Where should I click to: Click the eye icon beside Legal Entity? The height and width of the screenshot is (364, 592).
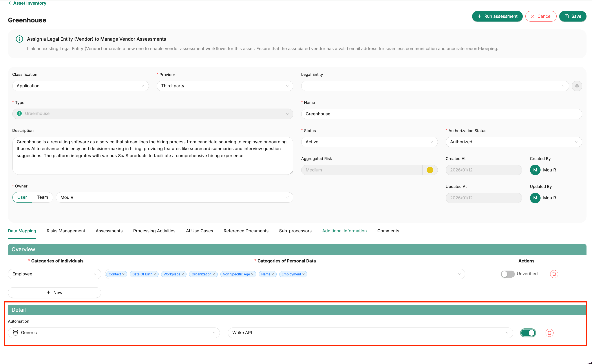[x=577, y=86]
